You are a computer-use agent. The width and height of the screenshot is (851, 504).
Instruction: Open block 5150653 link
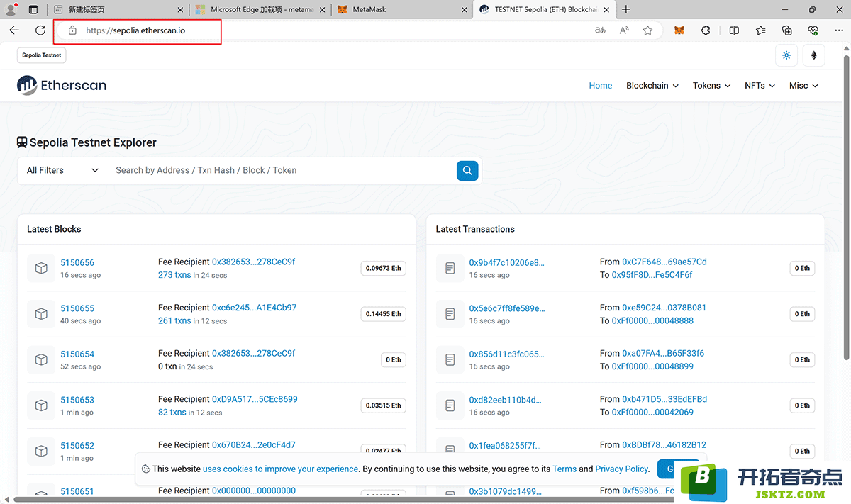pyautogui.click(x=77, y=400)
